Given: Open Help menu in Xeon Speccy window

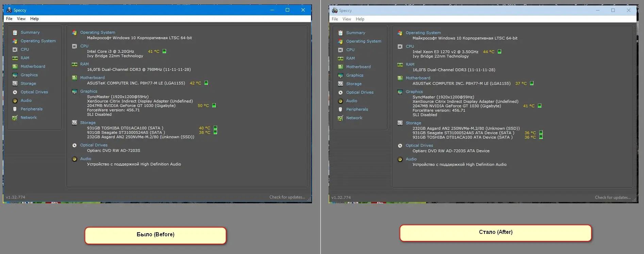Looking at the screenshot, I should pos(360,19).
